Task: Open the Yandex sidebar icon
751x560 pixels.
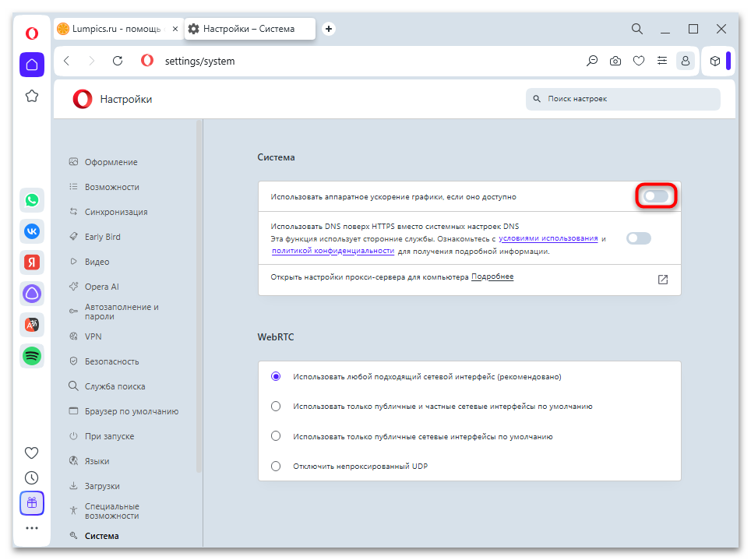Action: pyautogui.click(x=32, y=262)
